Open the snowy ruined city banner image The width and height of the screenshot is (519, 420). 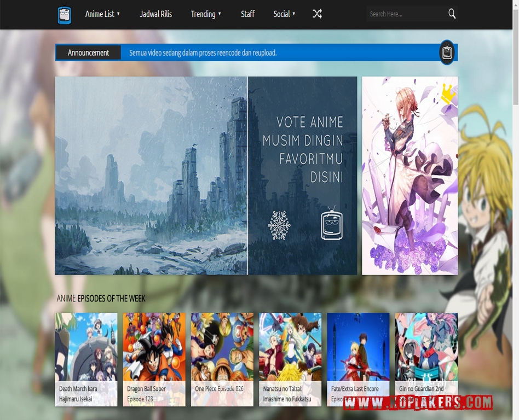pos(151,176)
